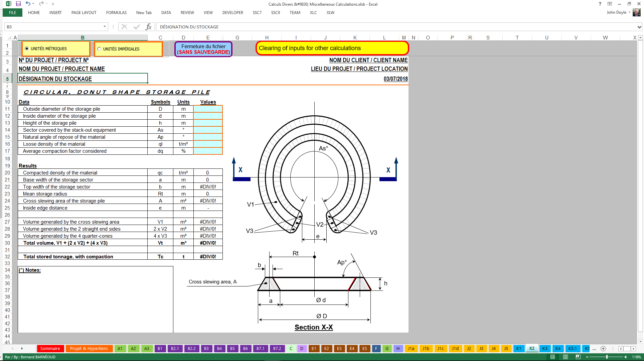The height and width of the screenshot is (361, 644).
Task: Open the John Doyle account dropdown
Action: 629,12
